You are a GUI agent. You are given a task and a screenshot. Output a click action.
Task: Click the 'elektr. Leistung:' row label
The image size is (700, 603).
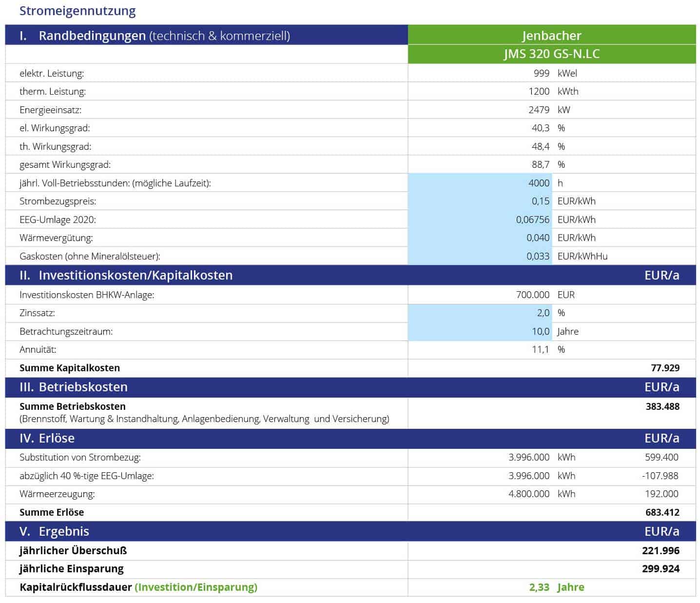(52, 73)
